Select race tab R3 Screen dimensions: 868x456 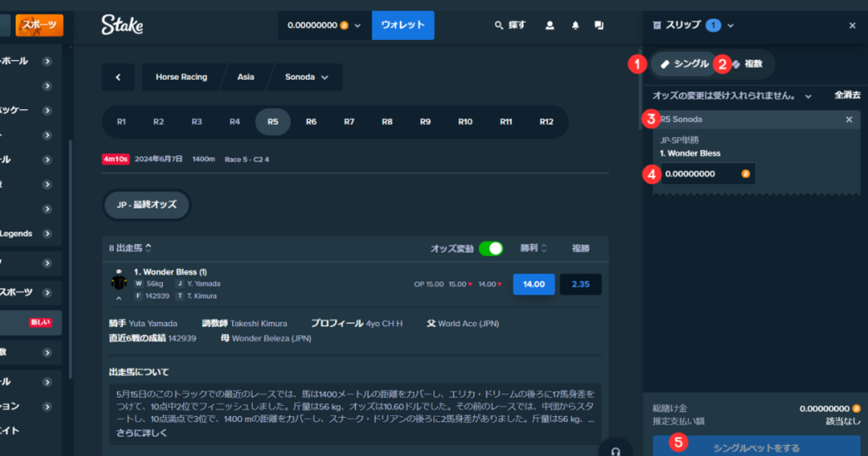197,122
